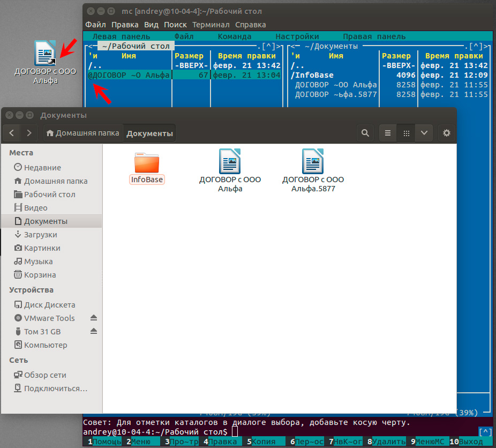Select Загрузки in the Places sidebar
Viewport: 496px width, 448px height.
click(40, 235)
